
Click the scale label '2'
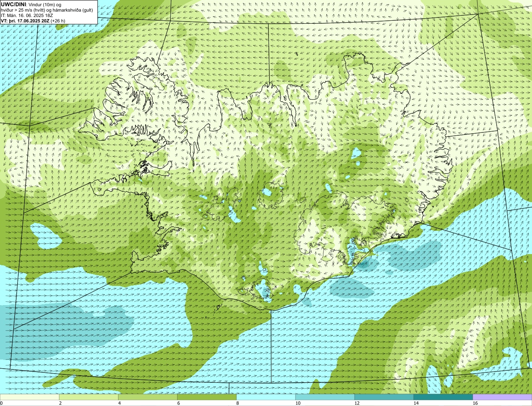click(60, 403)
